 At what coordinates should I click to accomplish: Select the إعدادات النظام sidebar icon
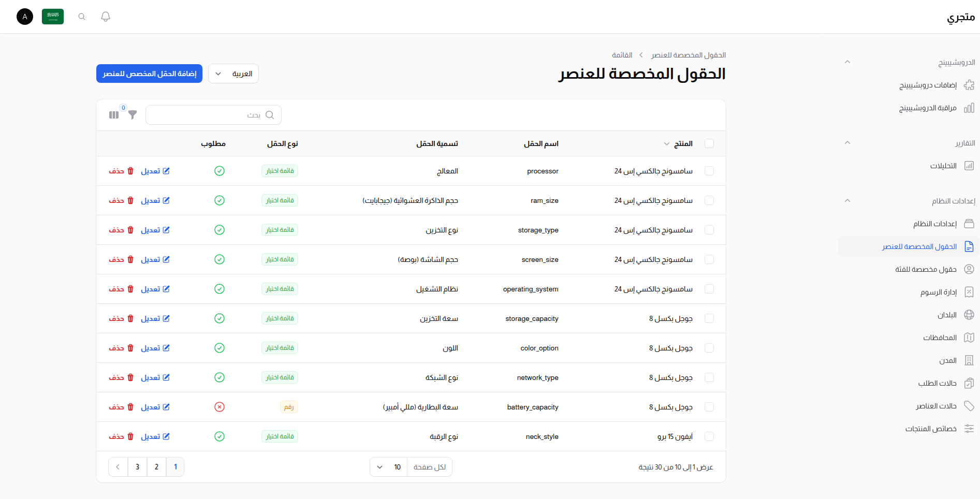(x=969, y=224)
